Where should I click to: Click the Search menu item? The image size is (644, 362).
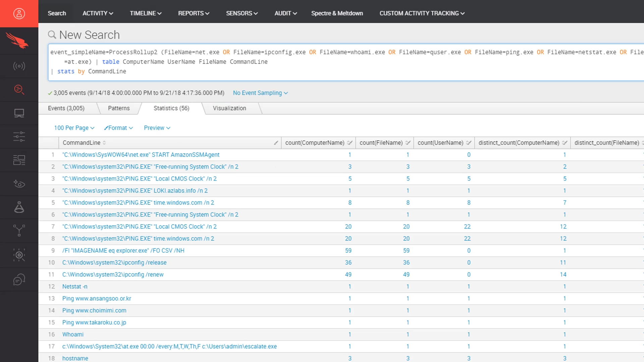click(57, 13)
